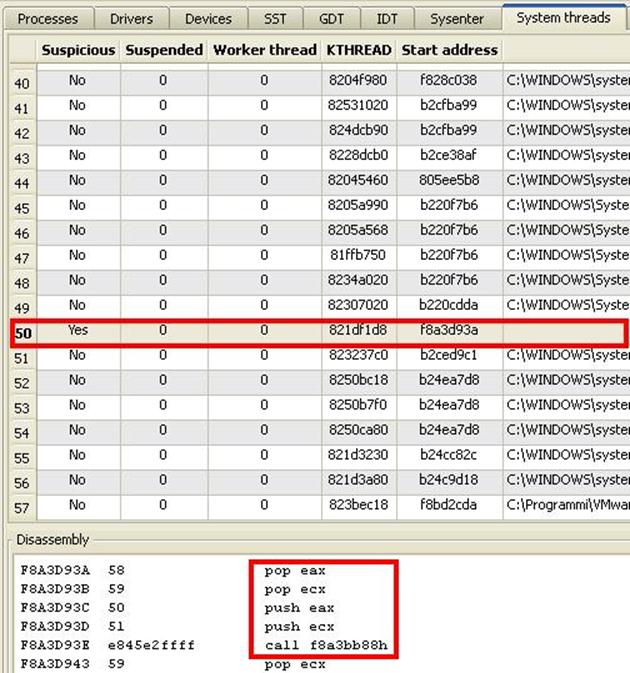Viewport: 630px width, 673px height.
Task: Click the 'Yes' suspicious cell in row 50
Action: [x=78, y=330]
